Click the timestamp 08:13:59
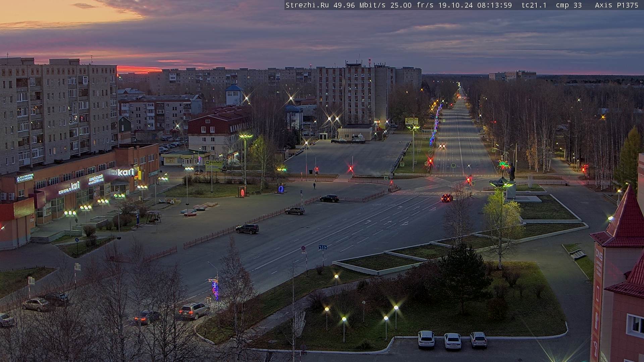Viewport: 644px width, 362px height. click(494, 5)
